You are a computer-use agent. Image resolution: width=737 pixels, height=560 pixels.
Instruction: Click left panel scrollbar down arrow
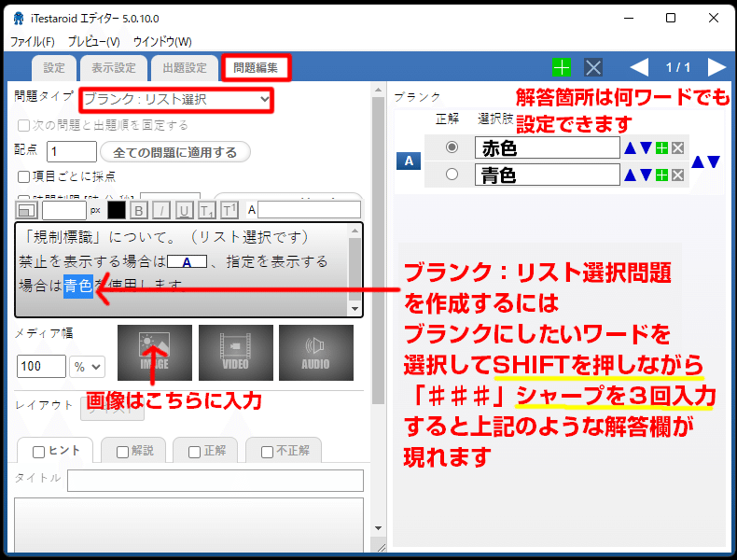[379, 528]
